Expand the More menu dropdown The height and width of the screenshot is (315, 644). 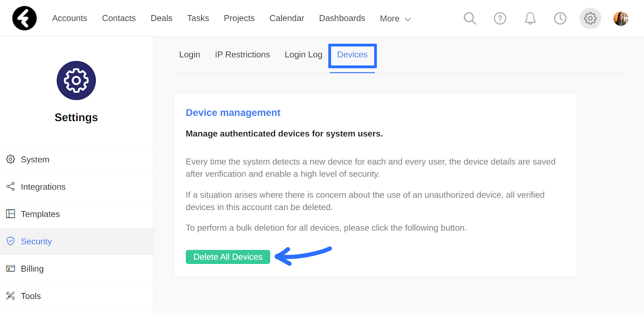[395, 19]
